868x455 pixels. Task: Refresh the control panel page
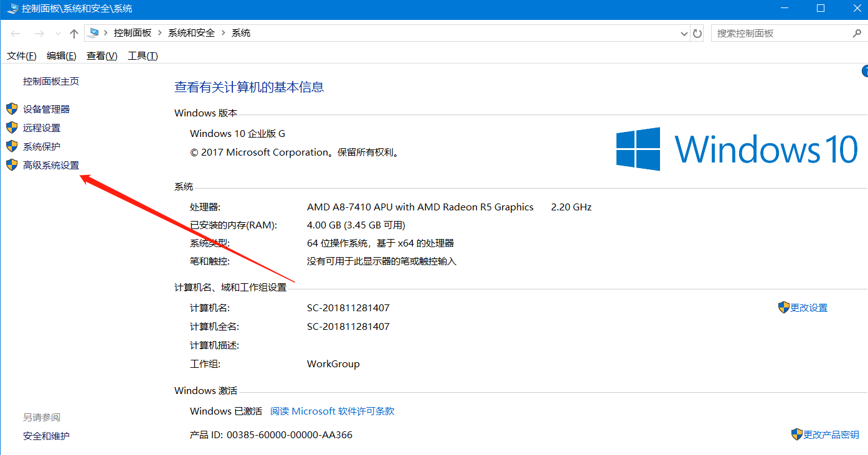[x=697, y=34]
